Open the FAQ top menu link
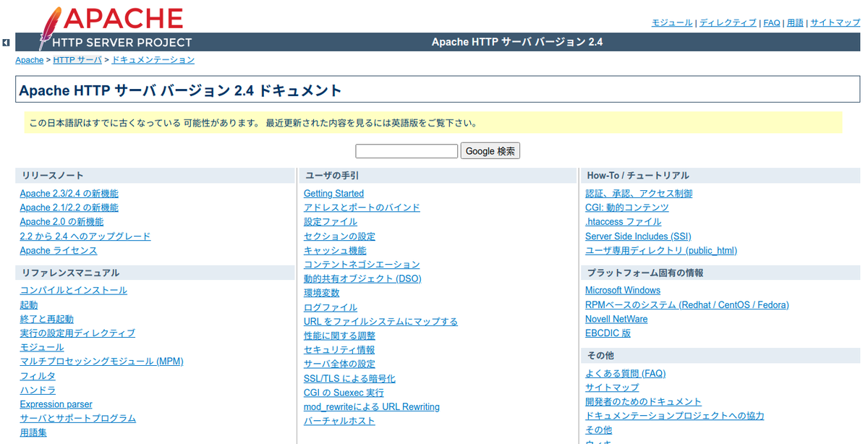Screen dimensions: 868x444 (x=772, y=23)
